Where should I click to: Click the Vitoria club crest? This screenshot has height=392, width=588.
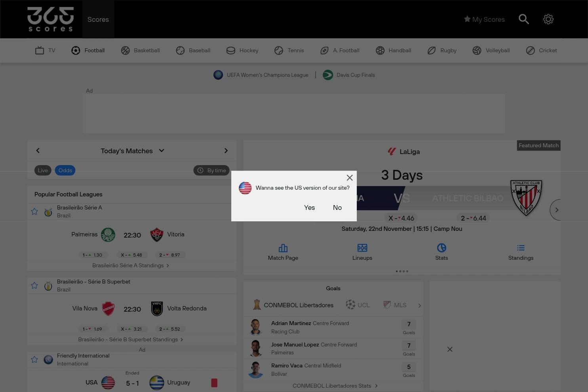tap(157, 235)
